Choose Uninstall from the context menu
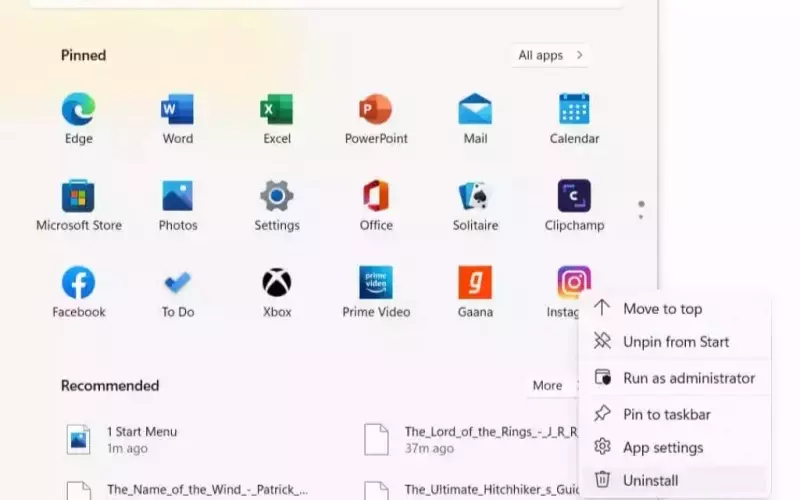This screenshot has width=800, height=500. (674, 480)
